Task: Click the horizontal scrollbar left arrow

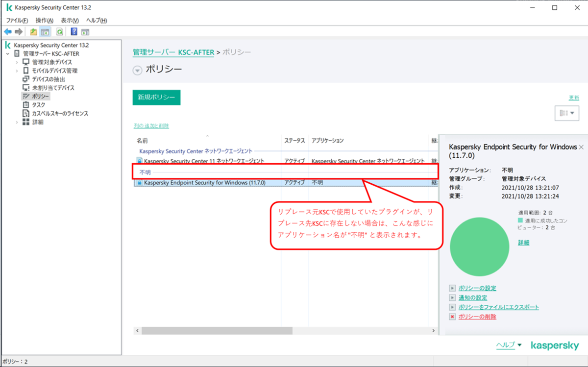Action: coord(137,331)
